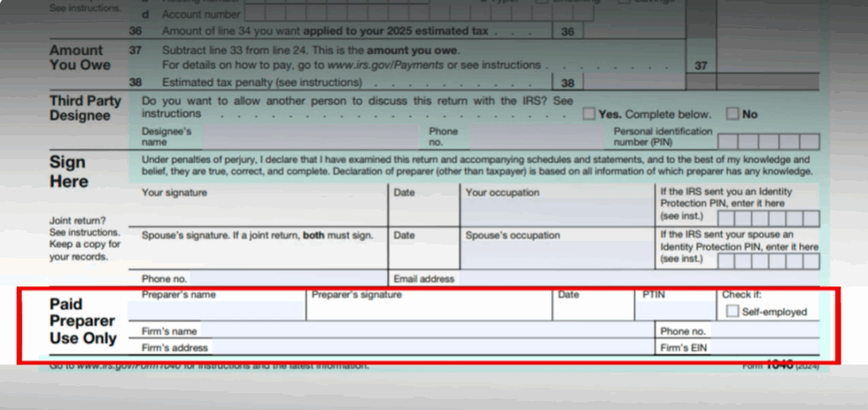Click your Identity Protection PIN boxes
Image resolution: width=868 pixels, height=410 pixels.
click(x=768, y=219)
